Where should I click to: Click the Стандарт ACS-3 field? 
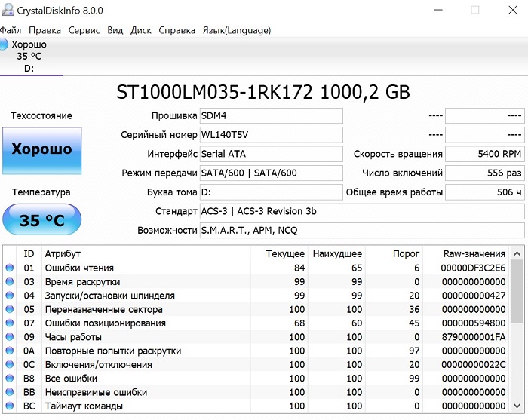click(362, 211)
